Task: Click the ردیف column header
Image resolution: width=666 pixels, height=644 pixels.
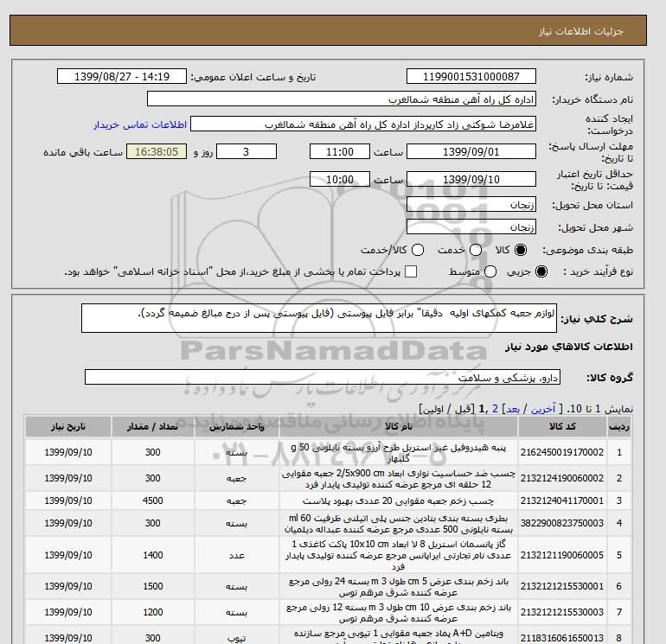Action: point(618,427)
